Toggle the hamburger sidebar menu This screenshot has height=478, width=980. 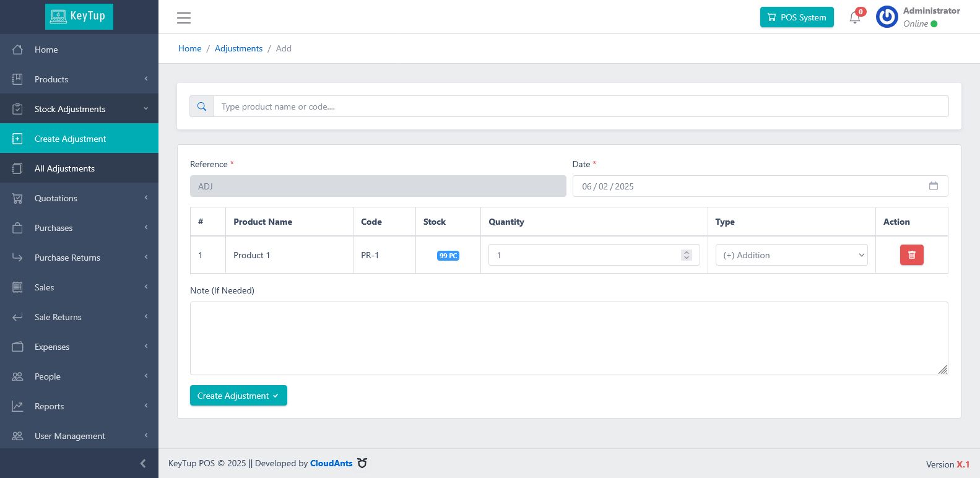click(x=184, y=18)
